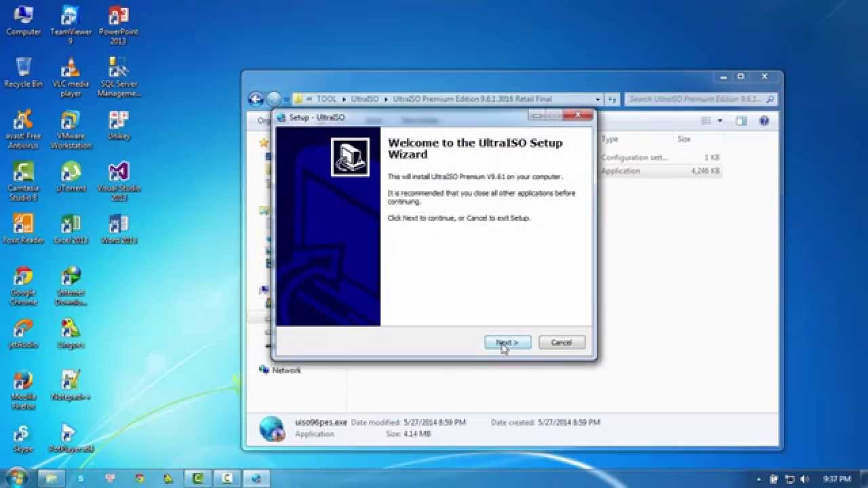Screen dimensions: 868x488
Task: Refresh the Explorer folder view
Action: click(612, 100)
